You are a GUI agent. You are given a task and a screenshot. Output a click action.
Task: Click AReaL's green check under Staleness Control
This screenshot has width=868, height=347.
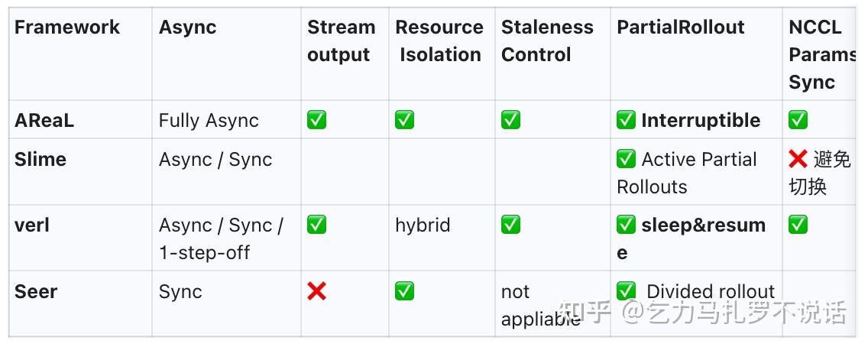(x=510, y=120)
